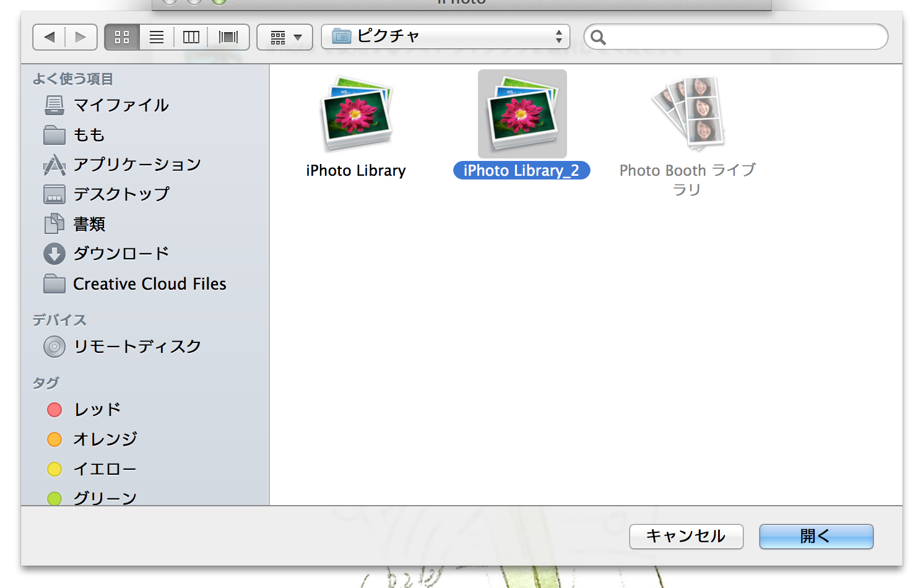Cancel the dialog with キャンセル
910x588 pixels.
click(x=687, y=536)
